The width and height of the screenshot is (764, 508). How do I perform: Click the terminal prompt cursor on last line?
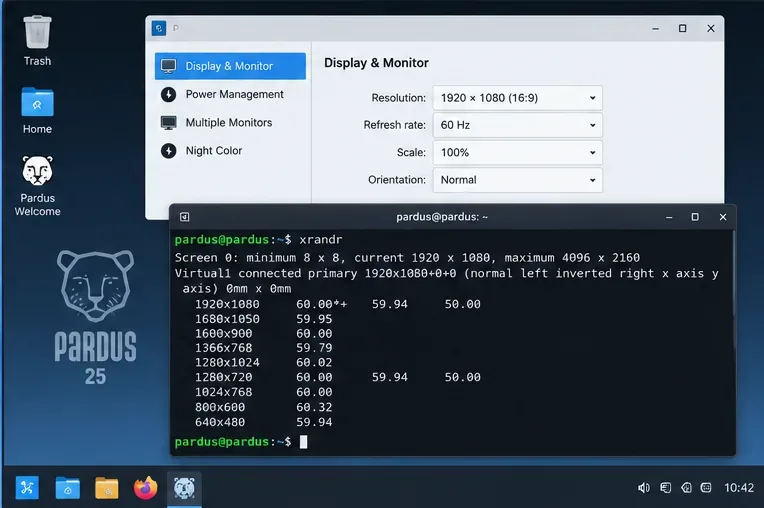(x=303, y=442)
